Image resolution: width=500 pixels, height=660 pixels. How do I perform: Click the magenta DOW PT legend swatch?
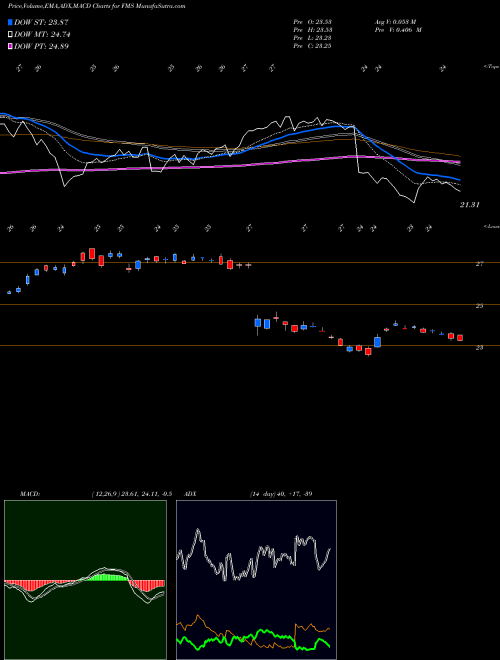click(11, 46)
